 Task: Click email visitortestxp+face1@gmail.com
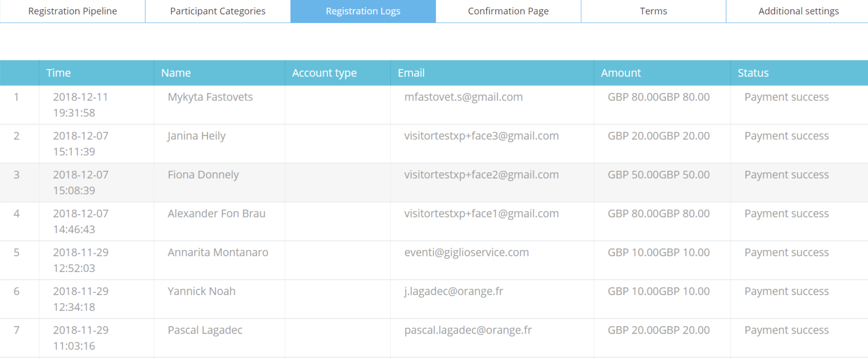pyautogui.click(x=481, y=214)
